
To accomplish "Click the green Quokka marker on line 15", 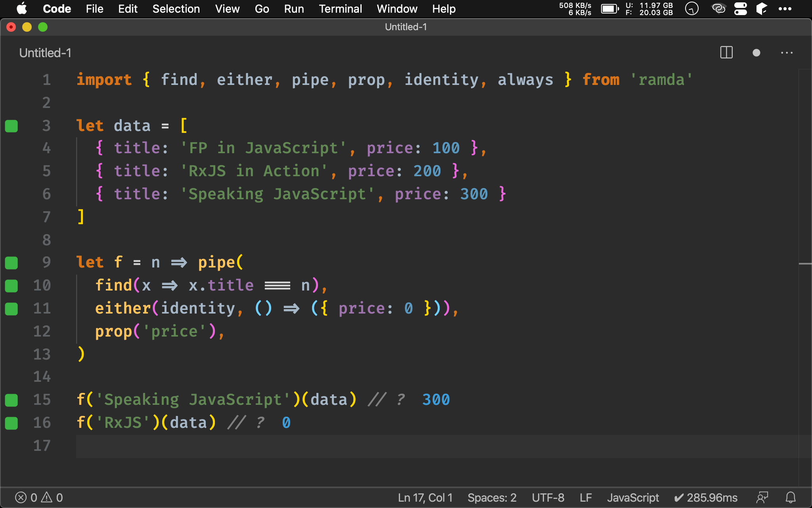I will click(11, 400).
